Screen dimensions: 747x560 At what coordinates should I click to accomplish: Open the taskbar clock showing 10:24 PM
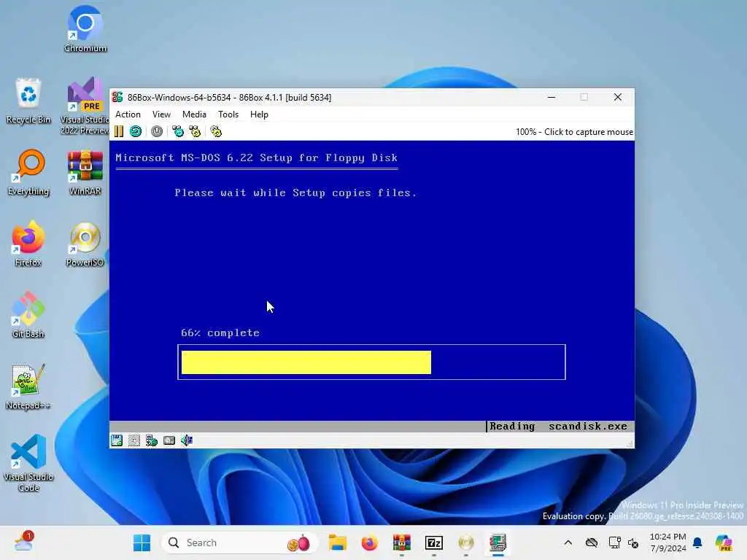(x=668, y=542)
